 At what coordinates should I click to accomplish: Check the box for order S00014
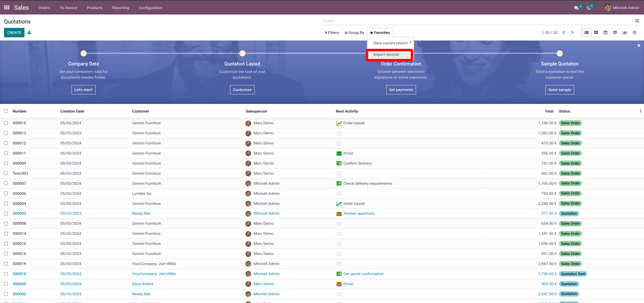(x=6, y=234)
